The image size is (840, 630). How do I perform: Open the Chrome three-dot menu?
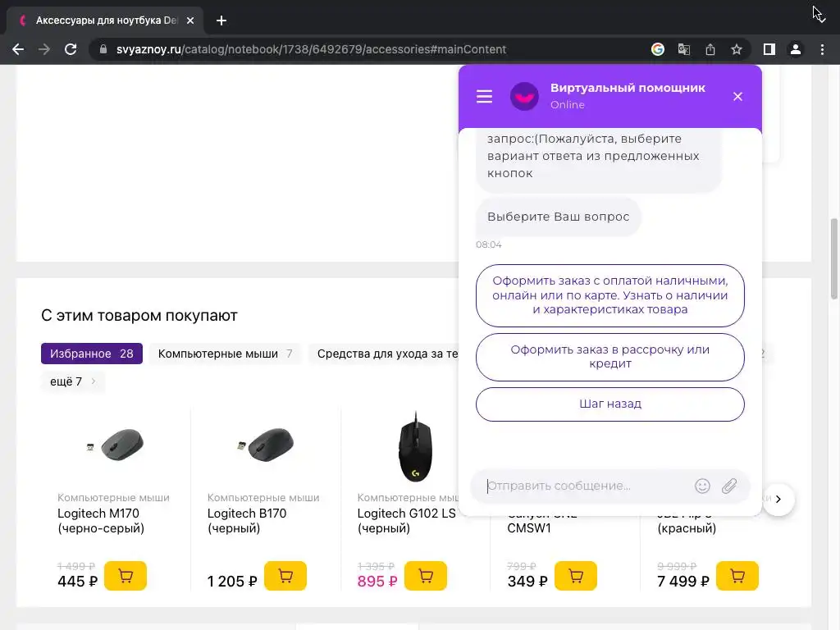coord(822,49)
